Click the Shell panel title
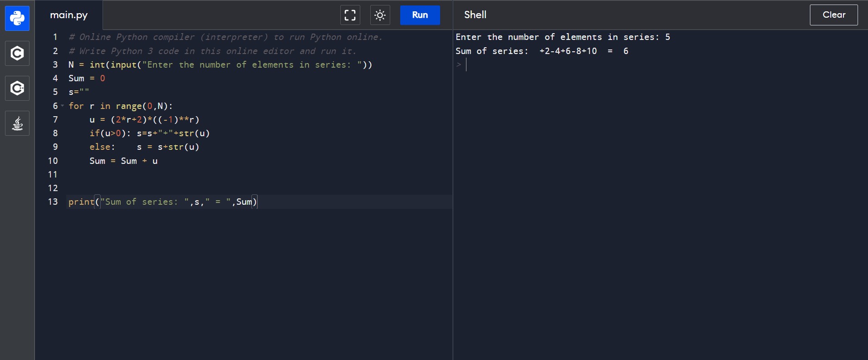The image size is (868, 360). point(475,15)
